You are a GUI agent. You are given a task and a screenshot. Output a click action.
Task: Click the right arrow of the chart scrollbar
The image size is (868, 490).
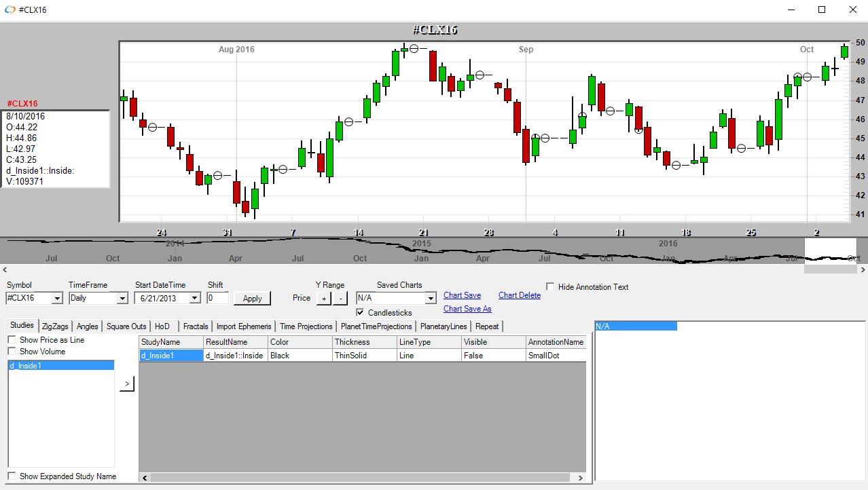pos(863,269)
